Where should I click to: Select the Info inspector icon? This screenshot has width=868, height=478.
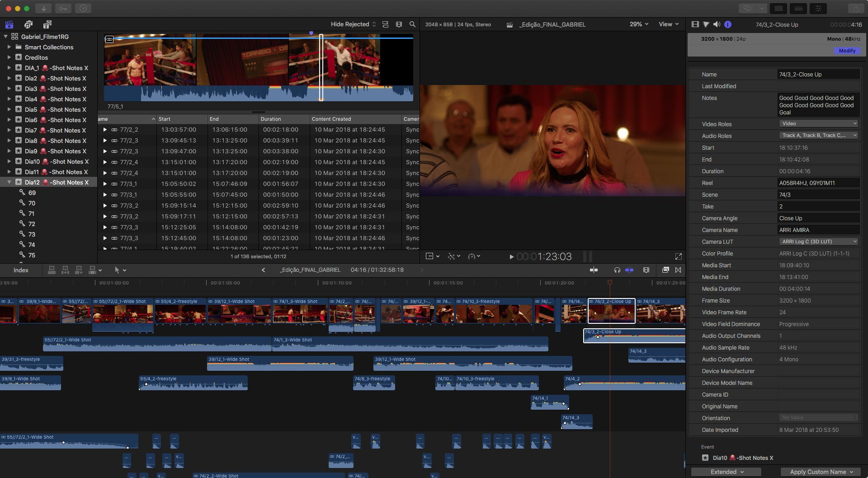pyautogui.click(x=728, y=24)
